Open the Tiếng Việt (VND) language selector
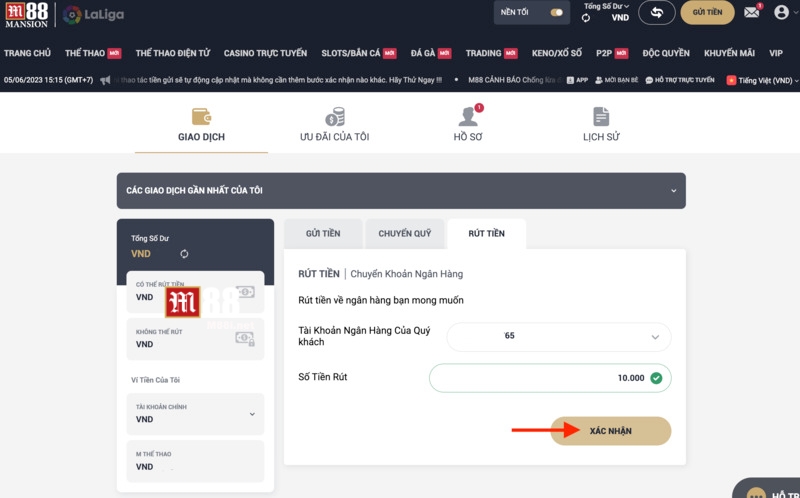This screenshot has width=800, height=498. click(760, 80)
